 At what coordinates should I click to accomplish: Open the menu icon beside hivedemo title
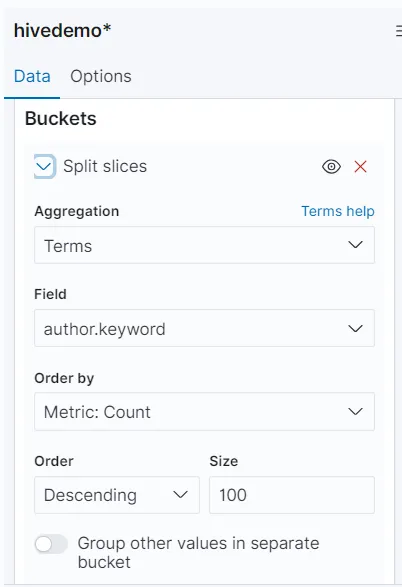(399, 31)
